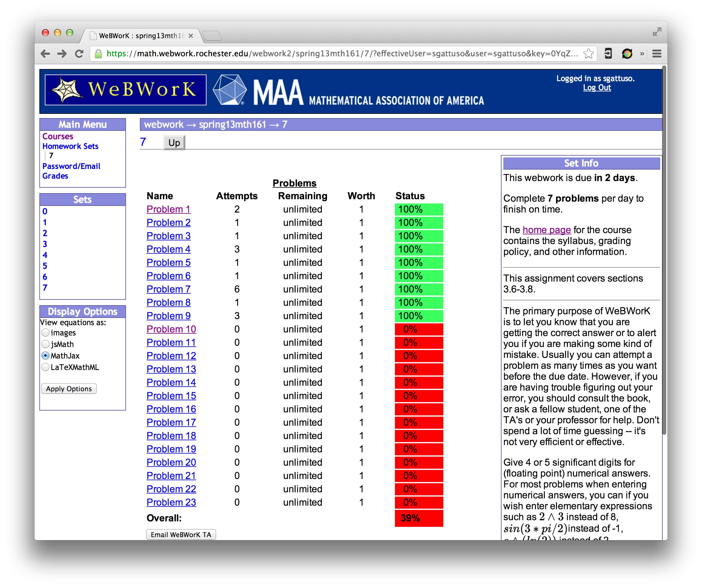Close the WeBWorK browser tab
Image resolution: width=702 pixels, height=588 pixels.
point(190,36)
